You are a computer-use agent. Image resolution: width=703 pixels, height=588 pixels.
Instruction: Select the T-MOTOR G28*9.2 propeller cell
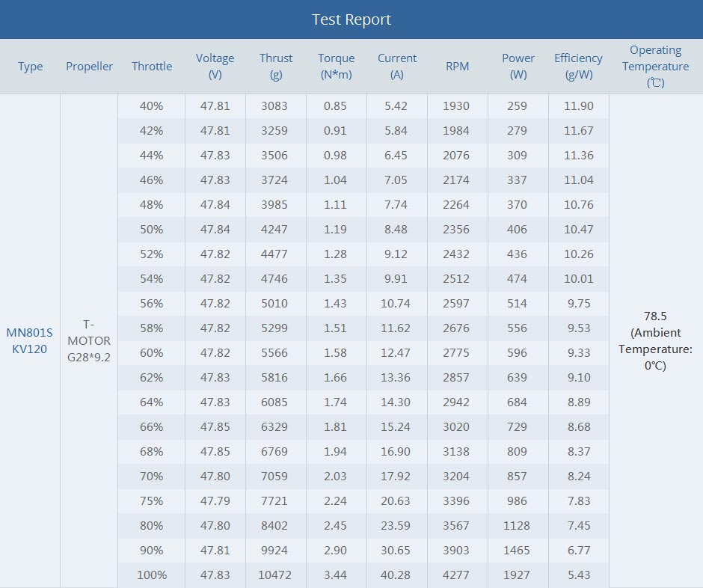89,340
